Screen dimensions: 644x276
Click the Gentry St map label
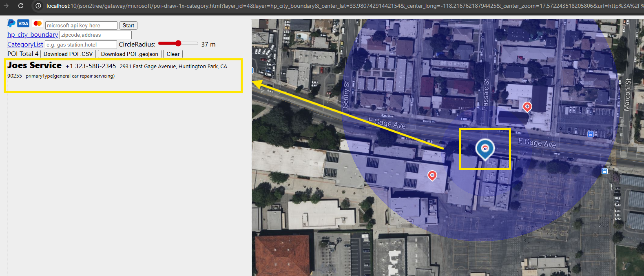(346, 94)
